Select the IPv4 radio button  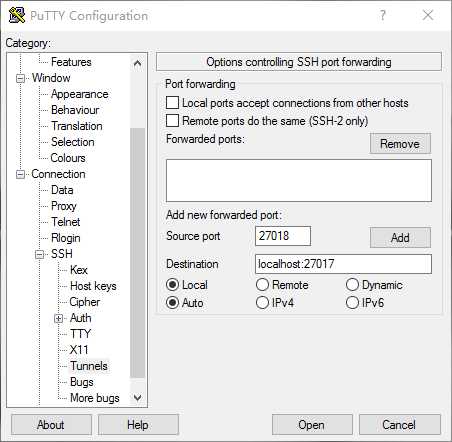(262, 303)
